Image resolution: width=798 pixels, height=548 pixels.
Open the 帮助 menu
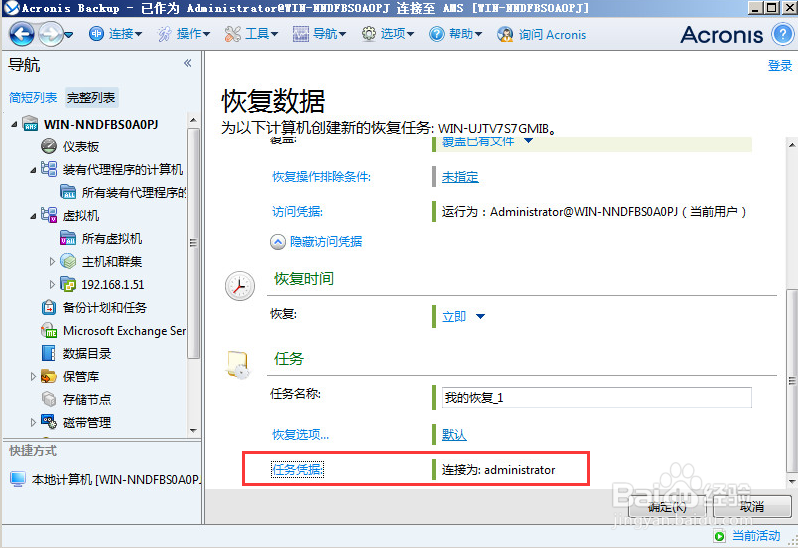455,34
